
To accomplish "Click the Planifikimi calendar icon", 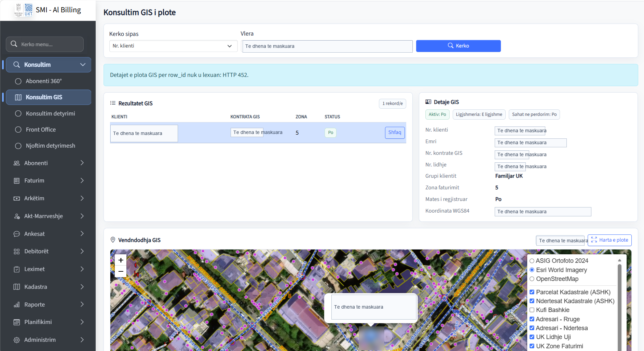I will pos(16,322).
